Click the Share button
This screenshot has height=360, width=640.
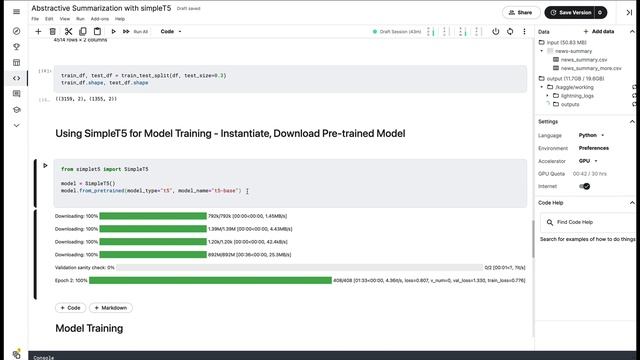coord(521,13)
